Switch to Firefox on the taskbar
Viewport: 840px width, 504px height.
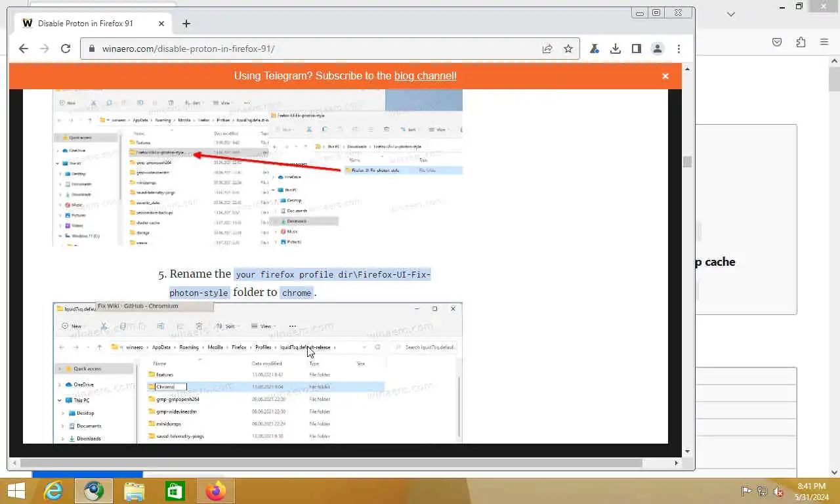(x=215, y=491)
